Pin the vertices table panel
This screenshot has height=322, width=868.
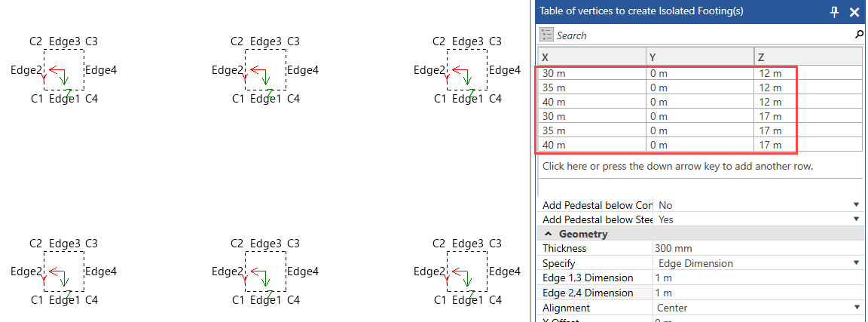[834, 13]
